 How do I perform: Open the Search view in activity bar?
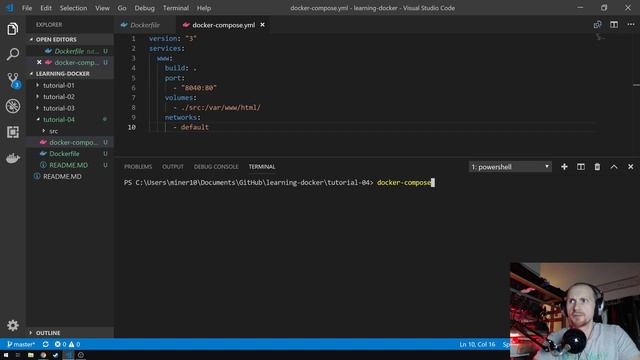pos(13,54)
